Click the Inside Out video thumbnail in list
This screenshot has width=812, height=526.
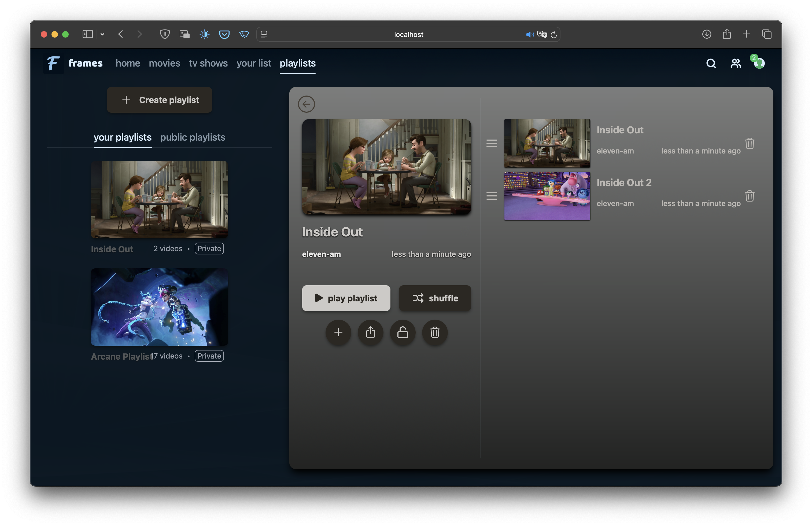pyautogui.click(x=547, y=143)
